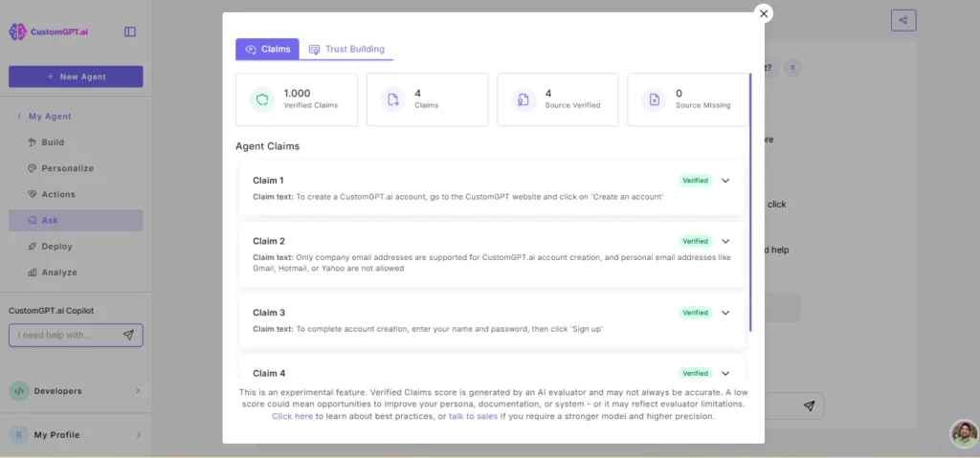Click the CustomGPT.ai logo
This screenshot has width=980, height=458.
[x=49, y=32]
